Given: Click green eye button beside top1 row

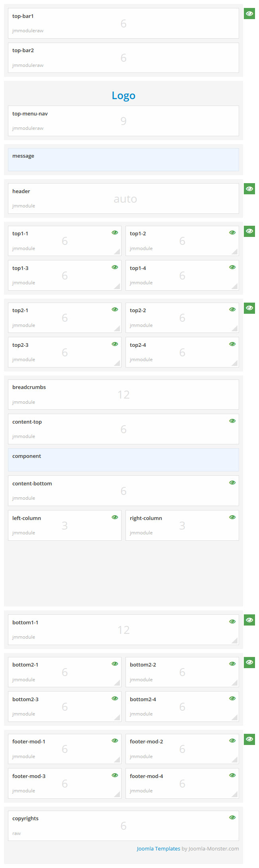Looking at the screenshot, I should coord(249,231).
